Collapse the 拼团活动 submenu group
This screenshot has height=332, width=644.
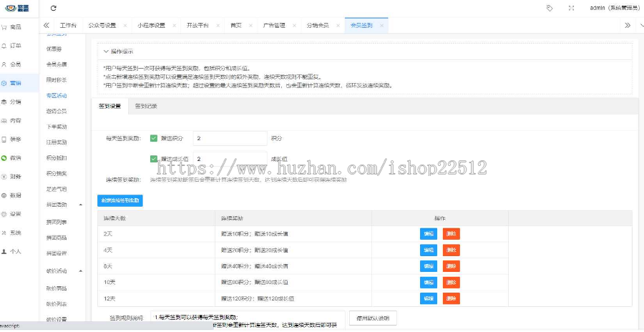pos(80,205)
